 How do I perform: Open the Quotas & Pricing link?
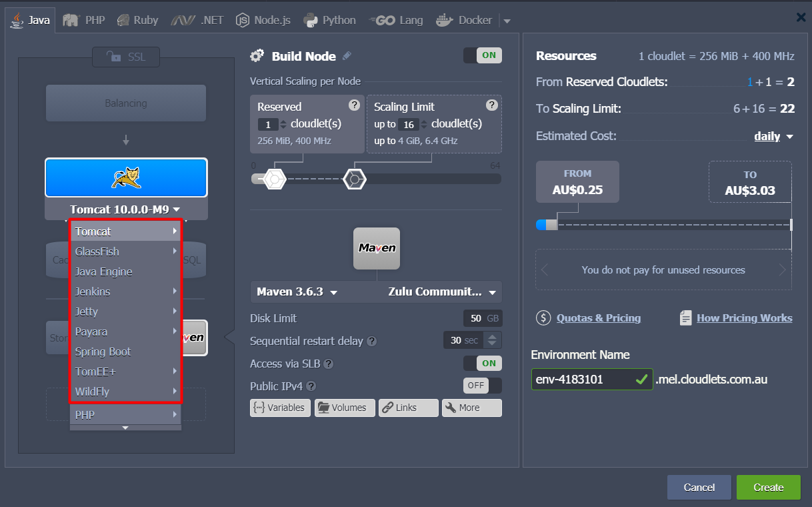pyautogui.click(x=598, y=318)
